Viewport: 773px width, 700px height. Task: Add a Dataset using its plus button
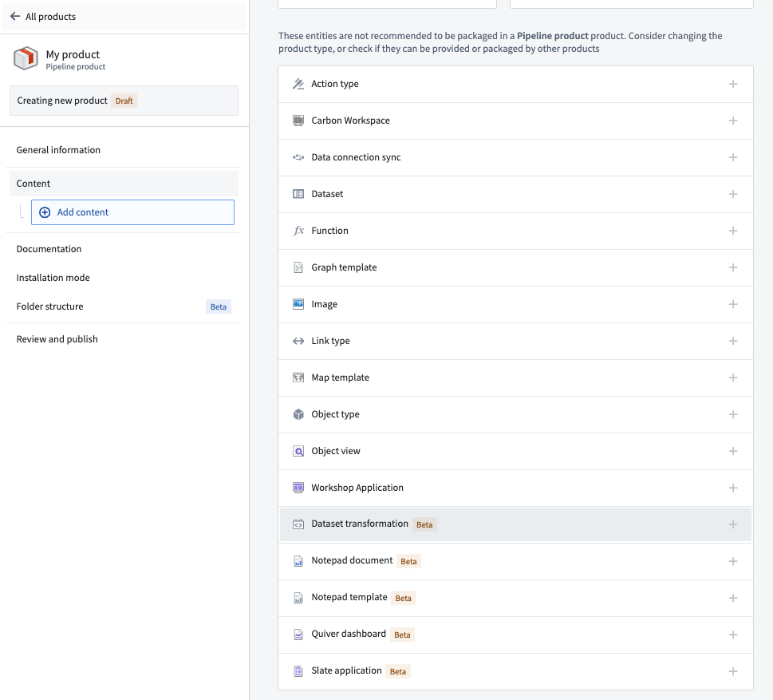point(733,194)
